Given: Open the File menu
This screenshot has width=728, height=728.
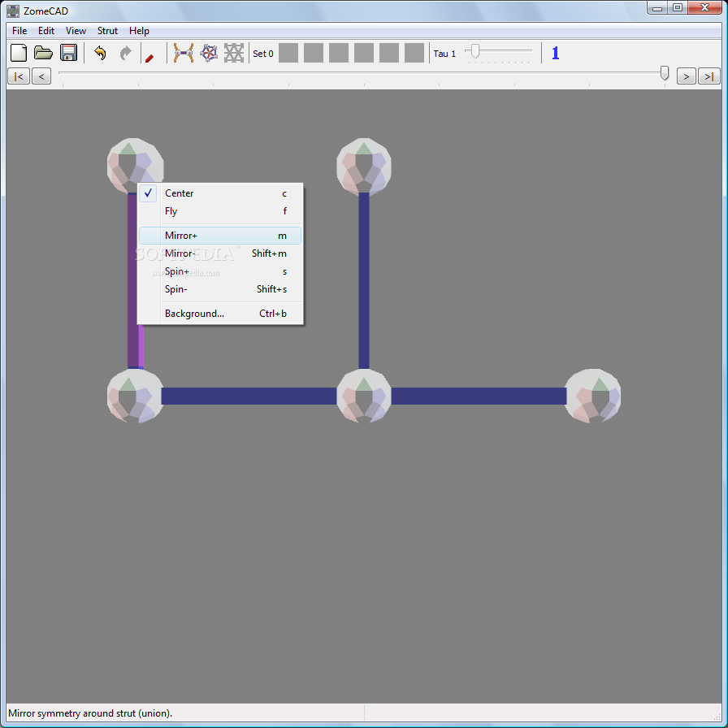Looking at the screenshot, I should [19, 31].
